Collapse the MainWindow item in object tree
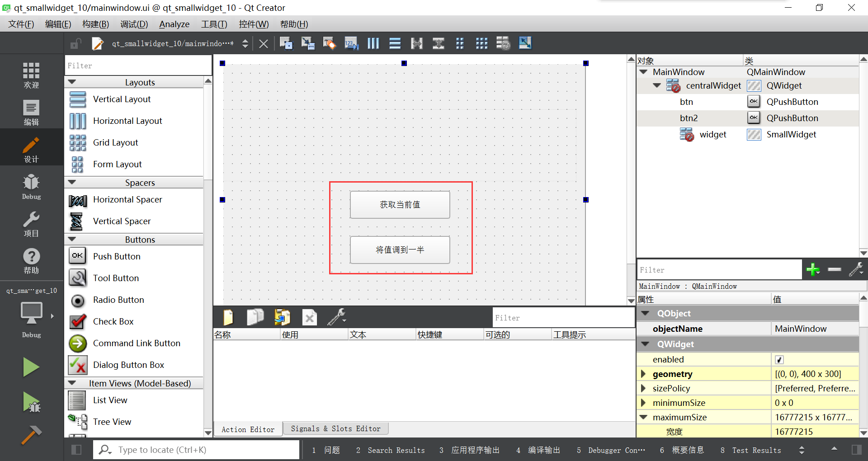 point(644,72)
